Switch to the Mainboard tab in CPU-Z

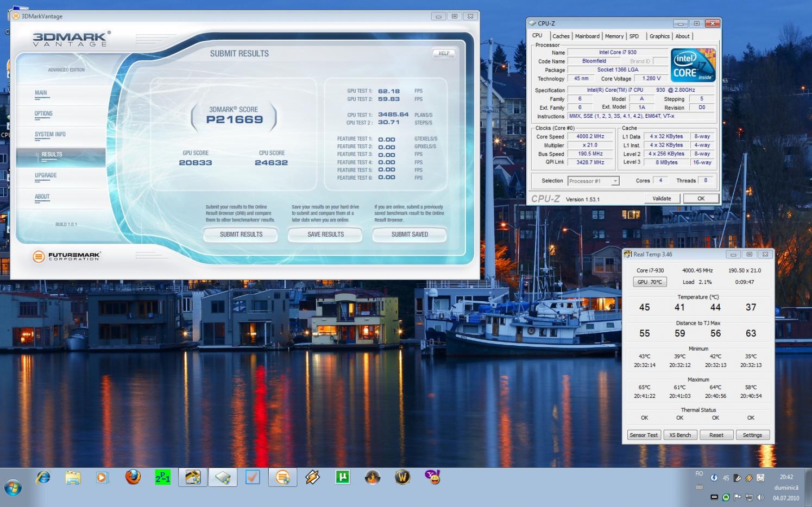pyautogui.click(x=587, y=36)
